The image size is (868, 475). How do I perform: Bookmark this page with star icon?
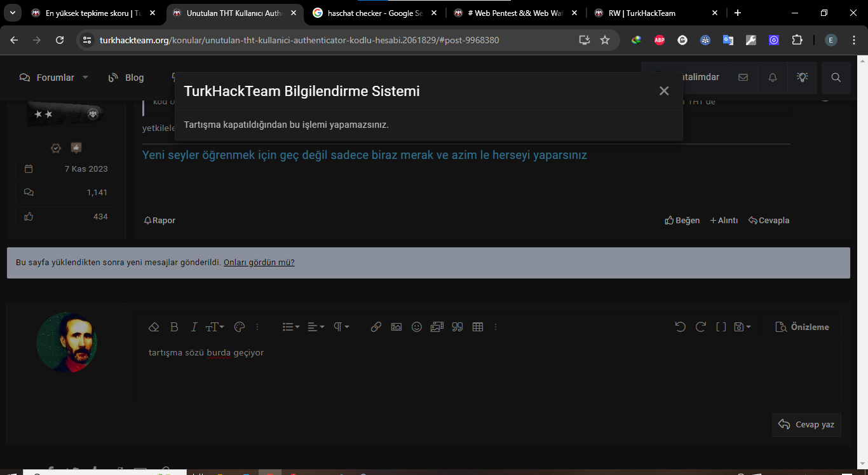pyautogui.click(x=605, y=40)
